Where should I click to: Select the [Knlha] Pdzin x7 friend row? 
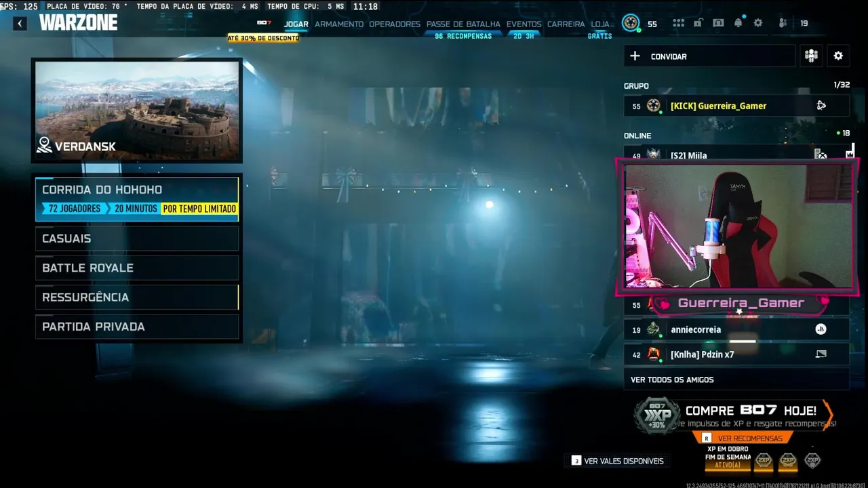point(736,354)
